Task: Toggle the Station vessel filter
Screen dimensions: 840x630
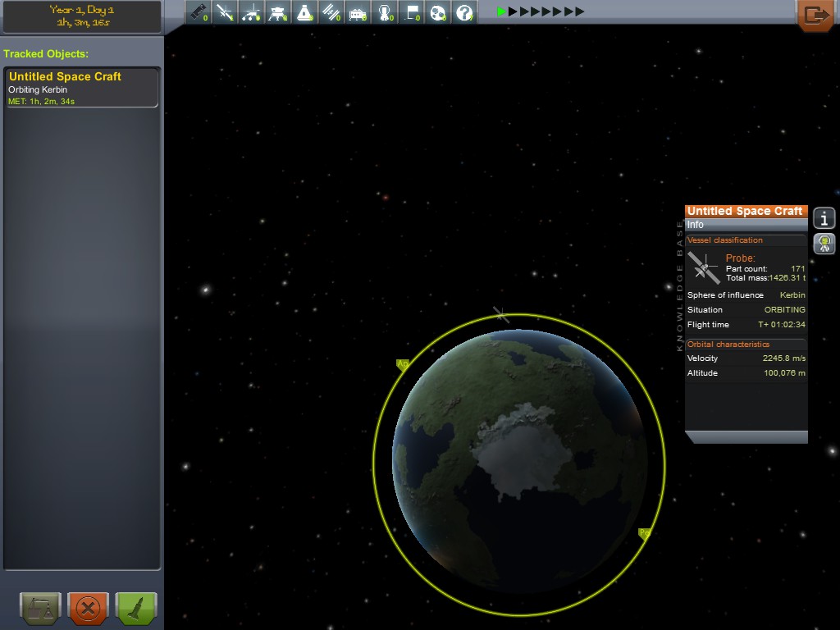Action: (331, 11)
